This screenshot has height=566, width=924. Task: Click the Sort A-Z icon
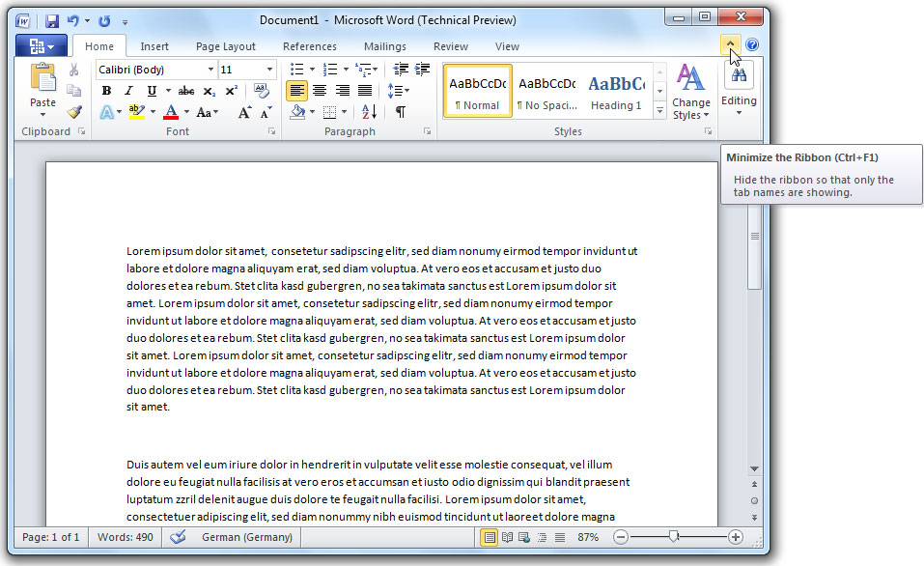pos(368,112)
